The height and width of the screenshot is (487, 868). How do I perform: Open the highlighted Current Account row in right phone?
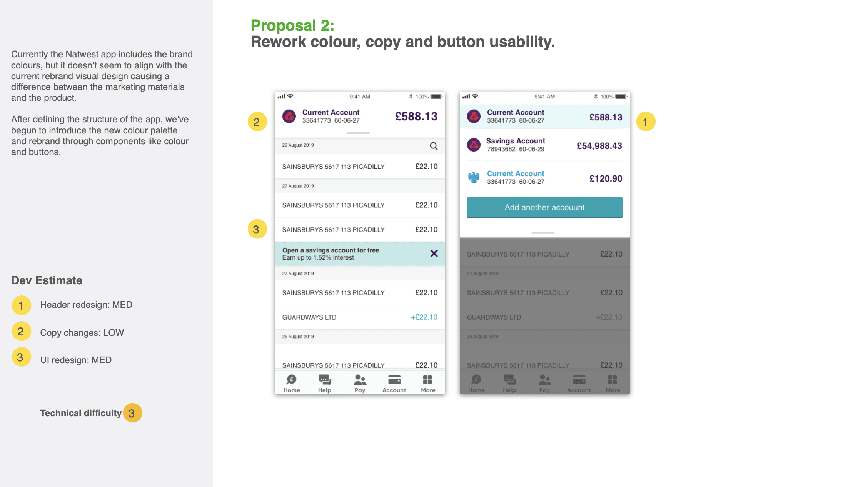tap(544, 117)
